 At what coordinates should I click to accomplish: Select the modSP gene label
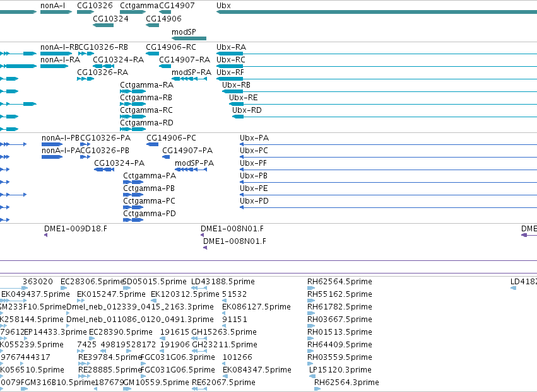pyautogui.click(x=184, y=32)
